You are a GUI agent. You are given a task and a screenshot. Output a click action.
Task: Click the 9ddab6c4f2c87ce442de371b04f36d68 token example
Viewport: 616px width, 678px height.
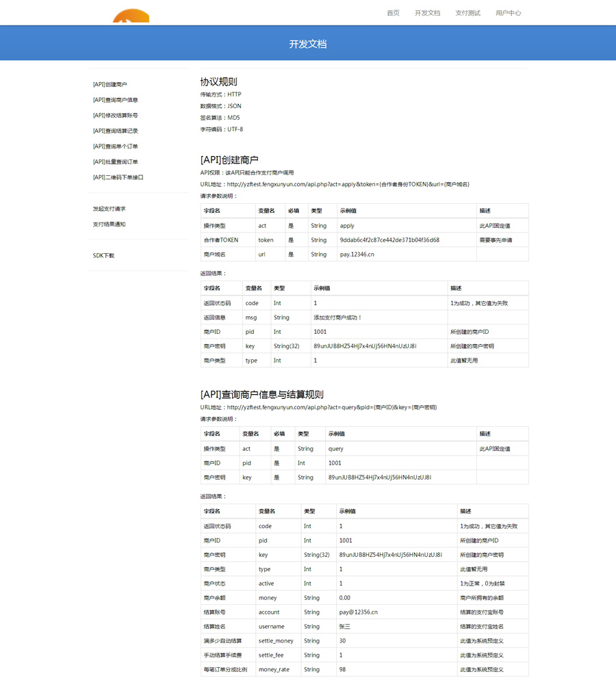389,240
